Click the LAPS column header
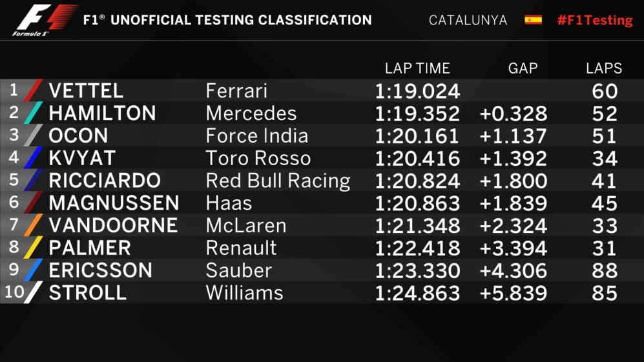The height and width of the screenshot is (362, 644). [604, 68]
